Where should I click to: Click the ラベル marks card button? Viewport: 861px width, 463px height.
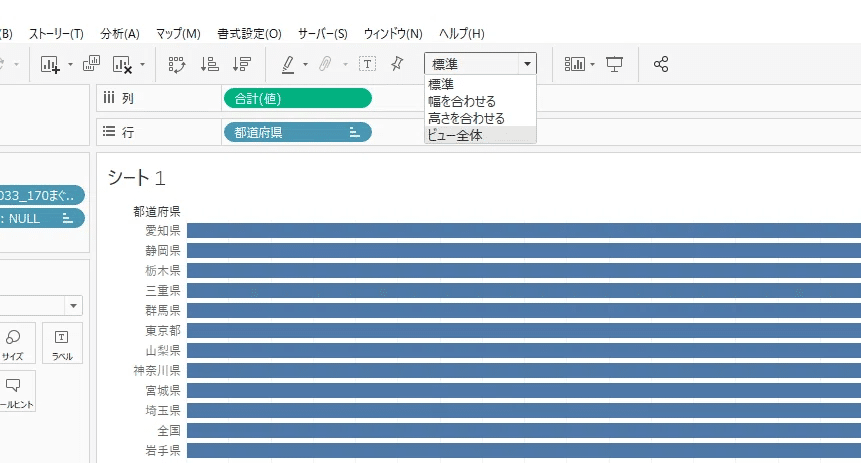coord(62,344)
